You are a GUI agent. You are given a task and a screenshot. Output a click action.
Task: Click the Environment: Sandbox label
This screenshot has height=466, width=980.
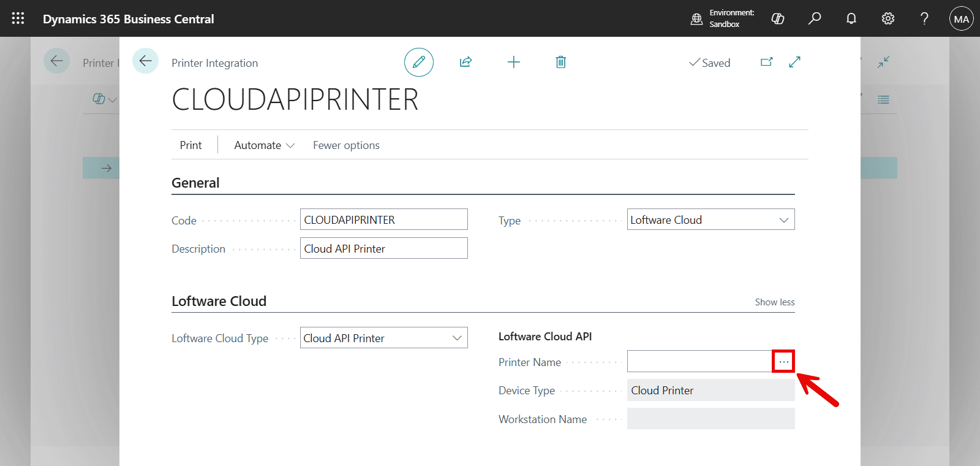tap(732, 18)
